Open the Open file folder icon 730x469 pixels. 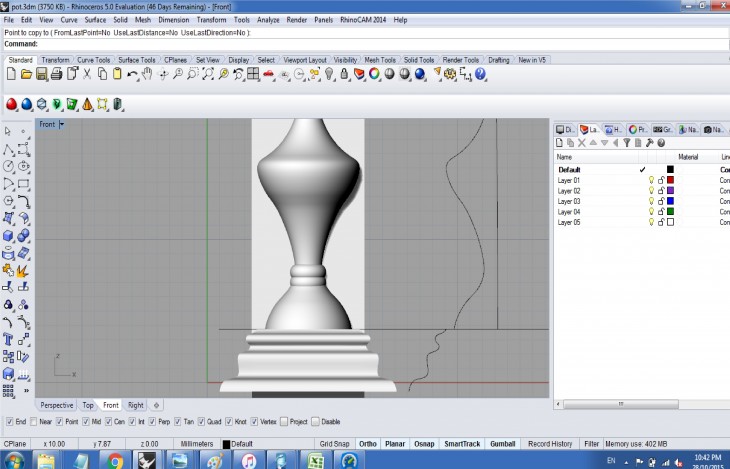(27, 74)
